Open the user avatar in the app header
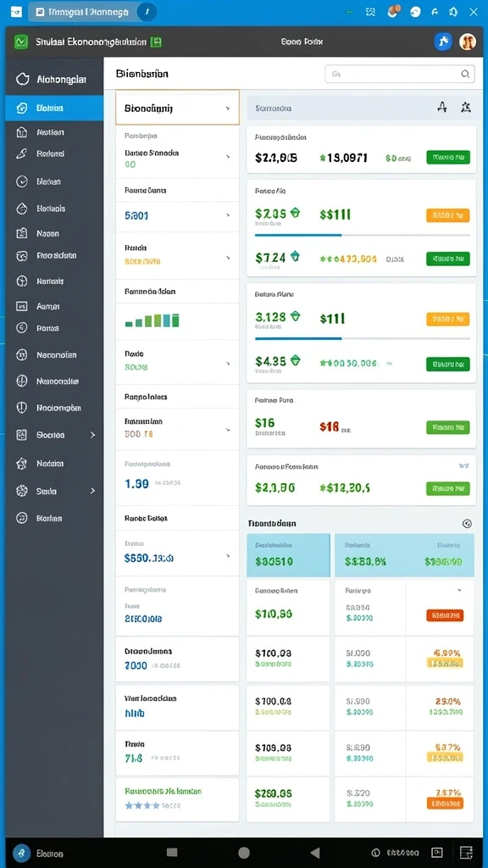 pos(468,42)
